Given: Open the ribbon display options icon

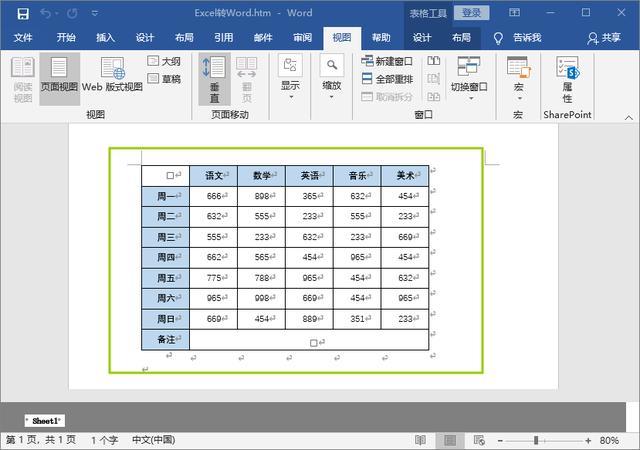Looking at the screenshot, I should [x=514, y=13].
